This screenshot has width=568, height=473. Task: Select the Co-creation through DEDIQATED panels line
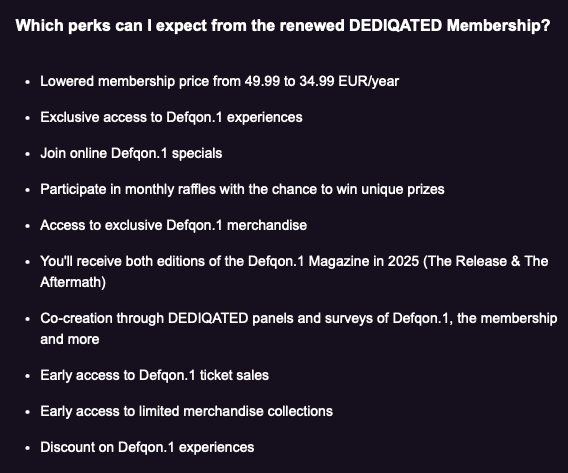pyautogui.click(x=299, y=318)
